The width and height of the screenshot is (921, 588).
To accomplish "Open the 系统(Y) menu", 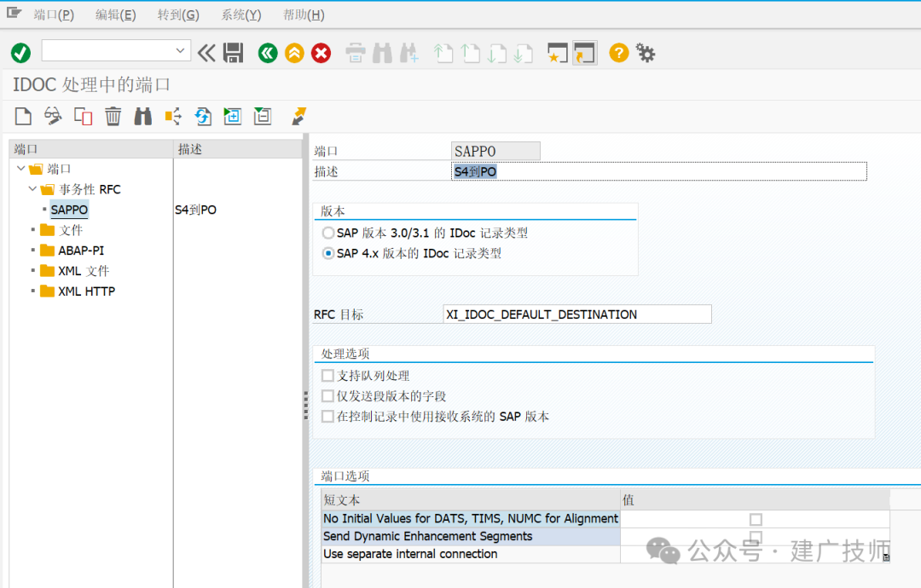I will point(240,14).
